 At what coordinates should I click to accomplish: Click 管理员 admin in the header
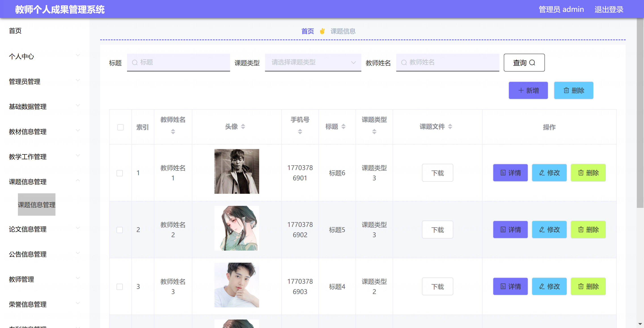(561, 9)
